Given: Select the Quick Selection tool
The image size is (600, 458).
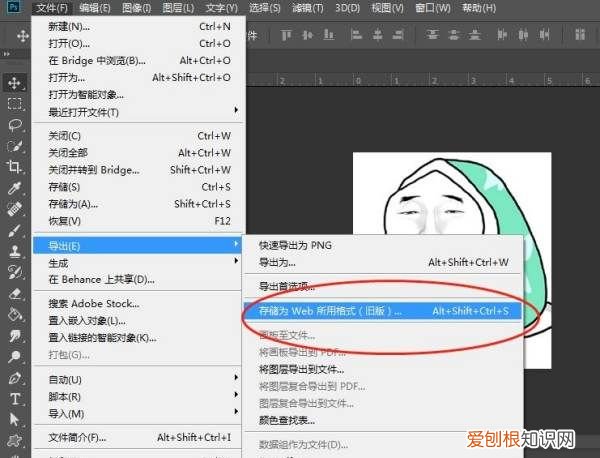Looking at the screenshot, I should (15, 146).
